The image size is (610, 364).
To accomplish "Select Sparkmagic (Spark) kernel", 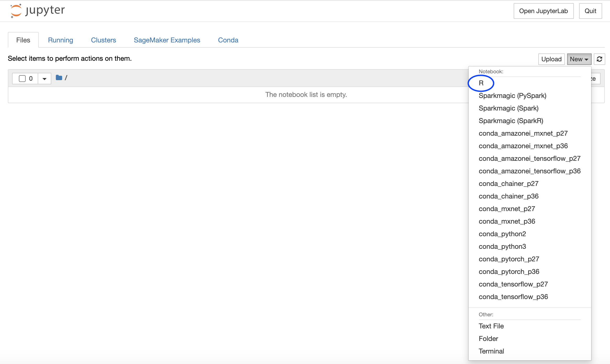I will 530,108.
